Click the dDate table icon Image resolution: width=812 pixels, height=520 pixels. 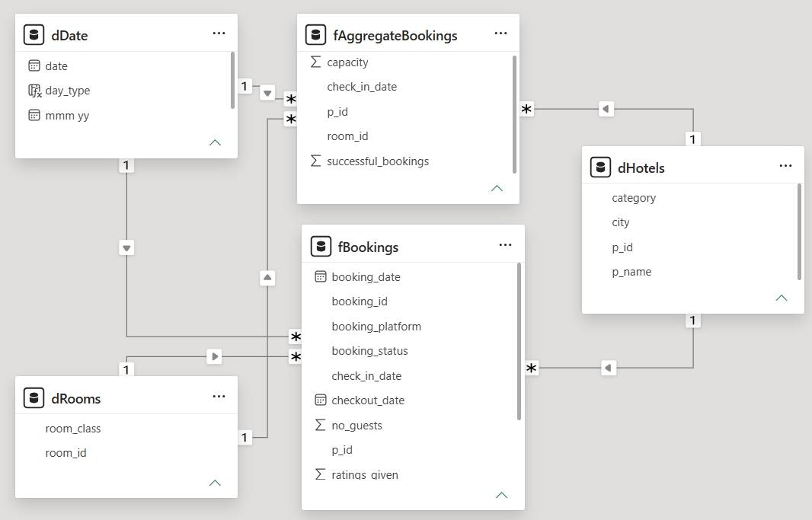click(x=34, y=35)
